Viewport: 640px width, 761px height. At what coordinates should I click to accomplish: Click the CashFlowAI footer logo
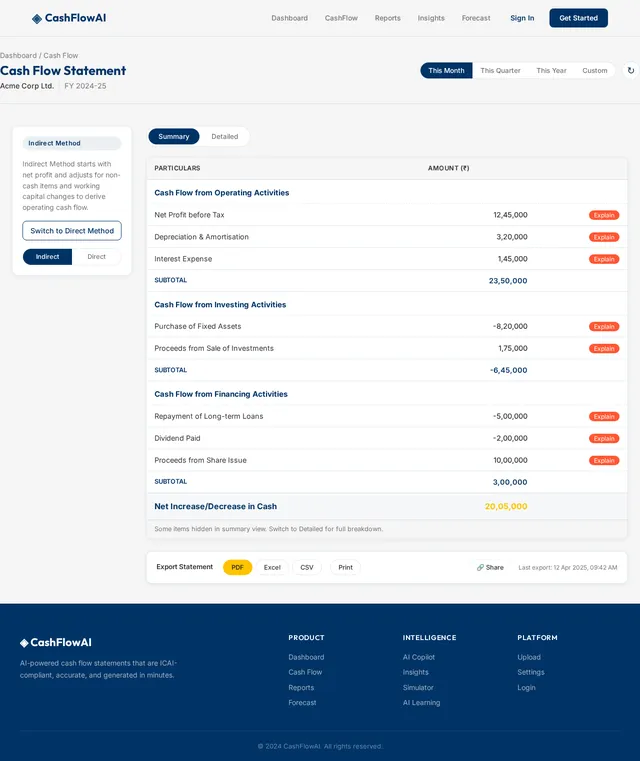(x=55, y=643)
